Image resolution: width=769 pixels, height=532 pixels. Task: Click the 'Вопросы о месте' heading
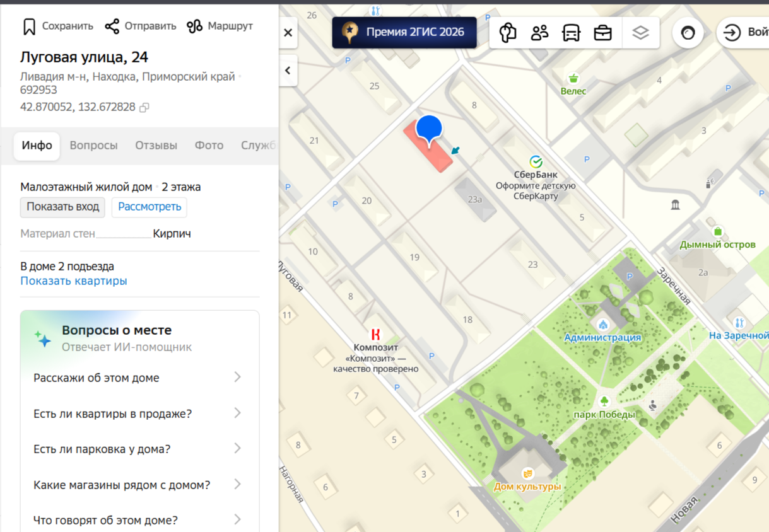(117, 330)
